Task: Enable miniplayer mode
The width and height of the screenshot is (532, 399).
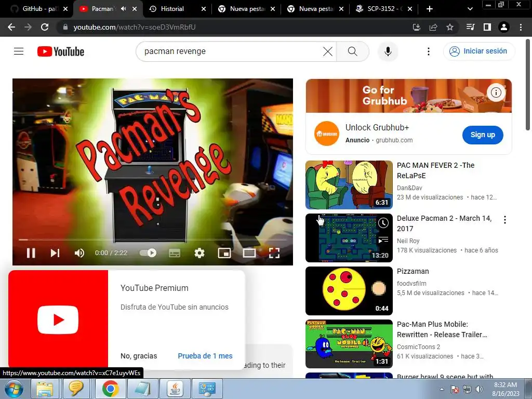Action: 224,253
